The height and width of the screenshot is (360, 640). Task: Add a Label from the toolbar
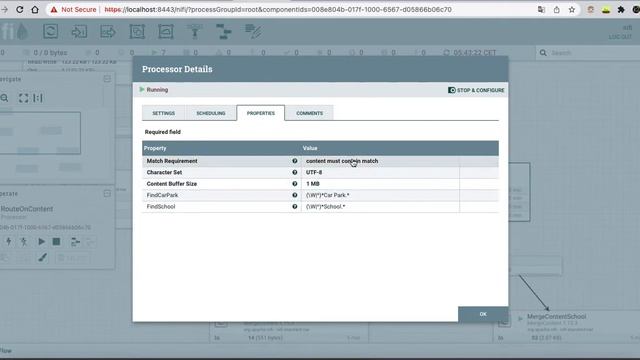(x=253, y=31)
